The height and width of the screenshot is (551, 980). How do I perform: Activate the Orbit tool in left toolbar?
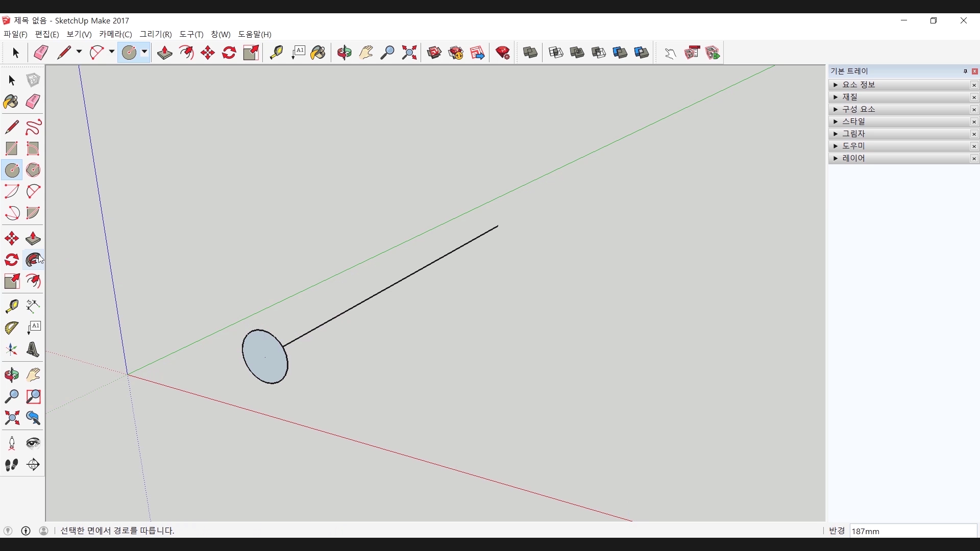click(x=11, y=375)
